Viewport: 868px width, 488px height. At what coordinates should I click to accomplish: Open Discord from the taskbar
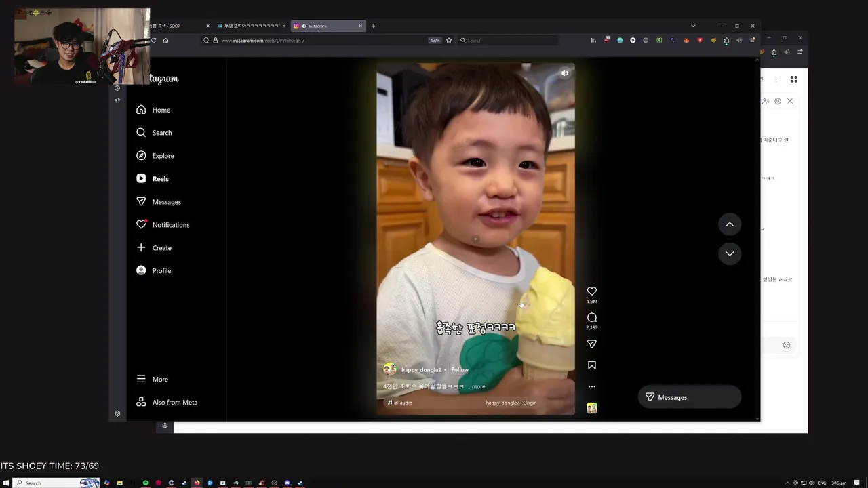coord(287,483)
